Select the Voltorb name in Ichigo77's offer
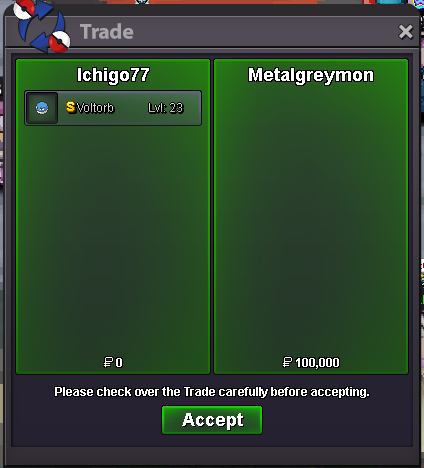The height and width of the screenshot is (468, 424). (x=95, y=108)
